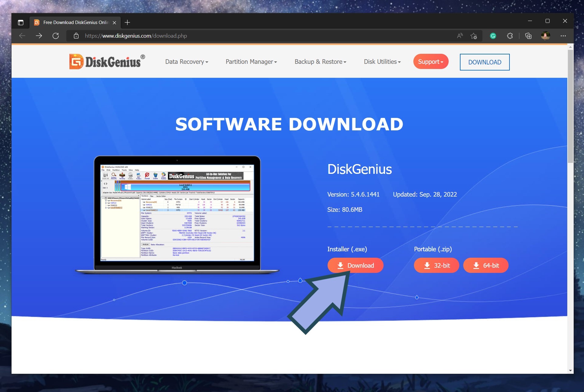Open the tab actions menu icon
Screen dimensions: 584x392
[21, 22]
